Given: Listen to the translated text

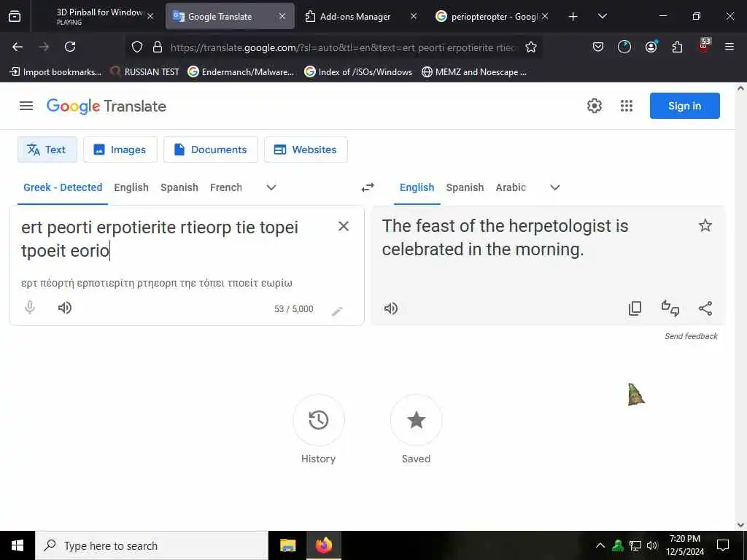Looking at the screenshot, I should click(x=391, y=308).
